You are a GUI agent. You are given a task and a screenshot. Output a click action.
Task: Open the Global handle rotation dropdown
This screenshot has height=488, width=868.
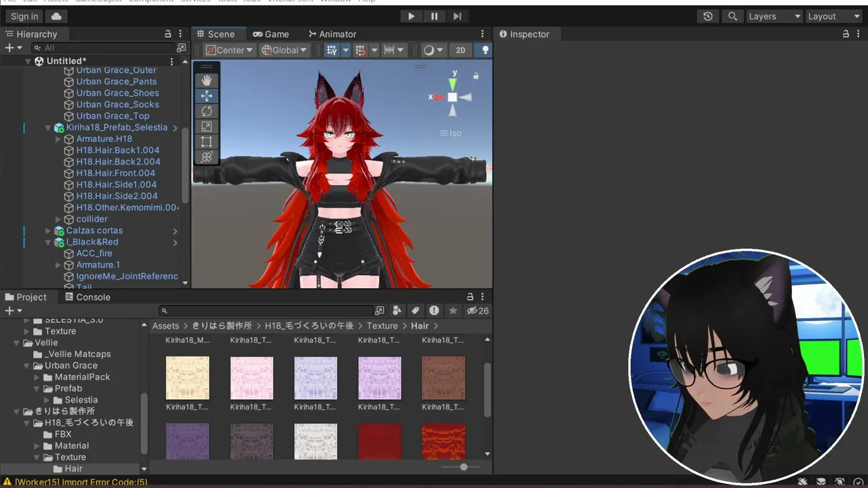pyautogui.click(x=285, y=50)
